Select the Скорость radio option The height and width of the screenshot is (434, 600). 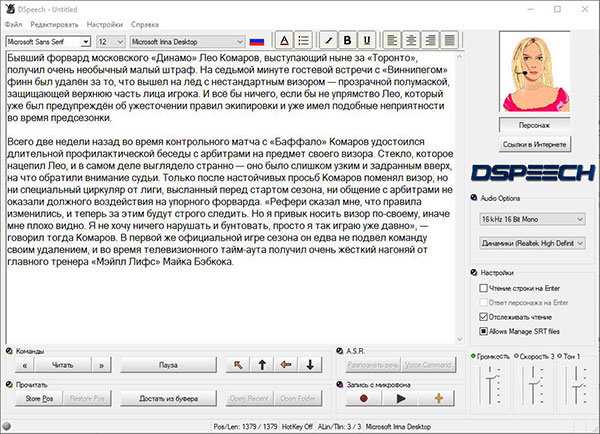pyautogui.click(x=516, y=356)
